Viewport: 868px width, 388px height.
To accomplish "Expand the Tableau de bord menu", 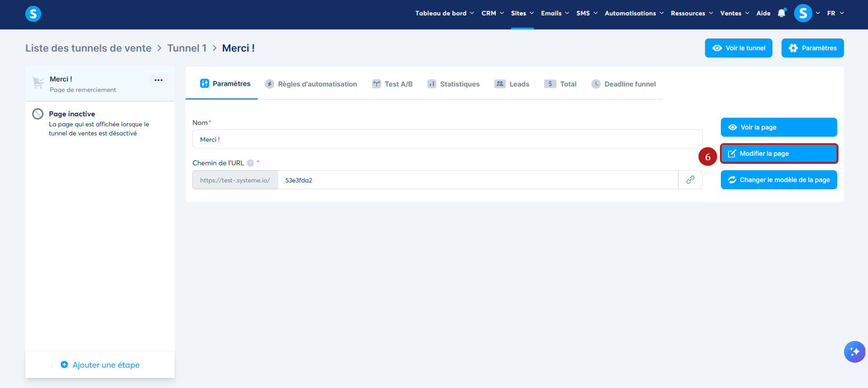I will coord(445,13).
